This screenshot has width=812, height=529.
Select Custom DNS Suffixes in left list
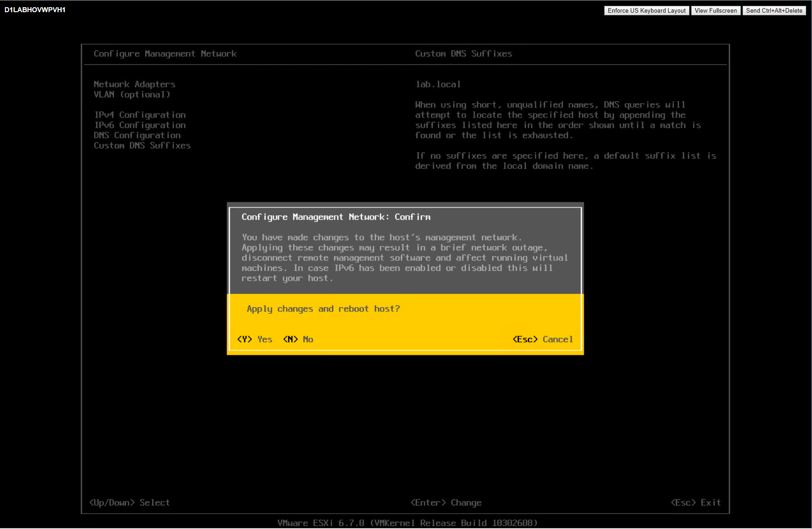coord(142,146)
